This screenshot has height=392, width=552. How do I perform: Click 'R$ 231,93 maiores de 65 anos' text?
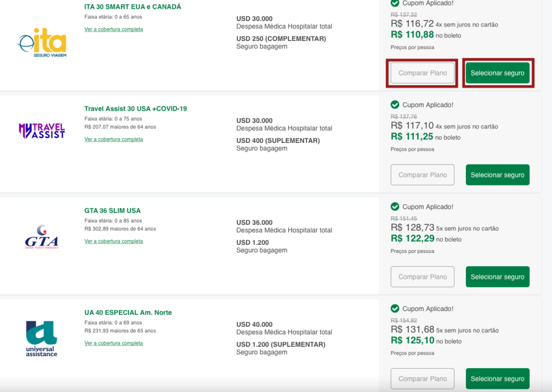click(120, 331)
